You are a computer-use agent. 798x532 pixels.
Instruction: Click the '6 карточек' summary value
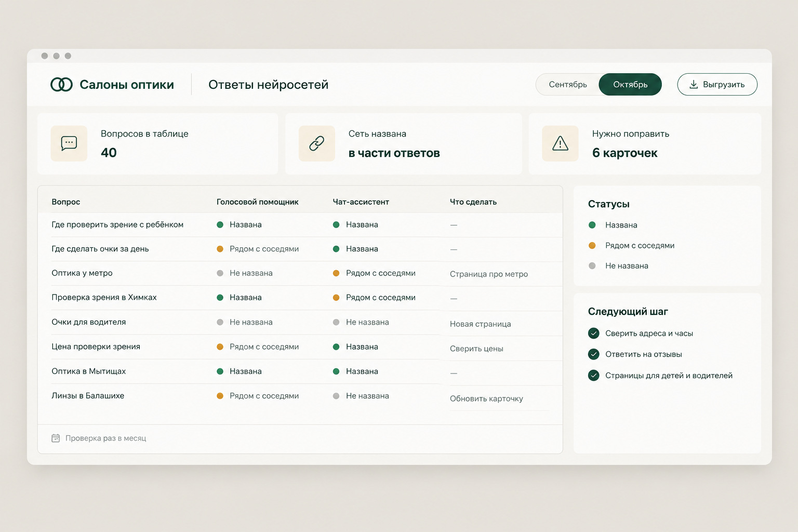coord(625,153)
